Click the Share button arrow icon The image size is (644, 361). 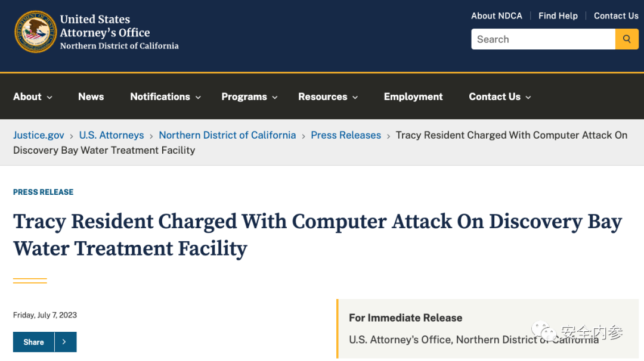64,342
